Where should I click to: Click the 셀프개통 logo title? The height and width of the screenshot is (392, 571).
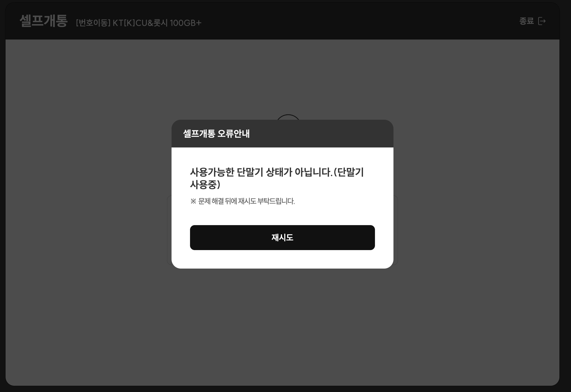tap(43, 21)
